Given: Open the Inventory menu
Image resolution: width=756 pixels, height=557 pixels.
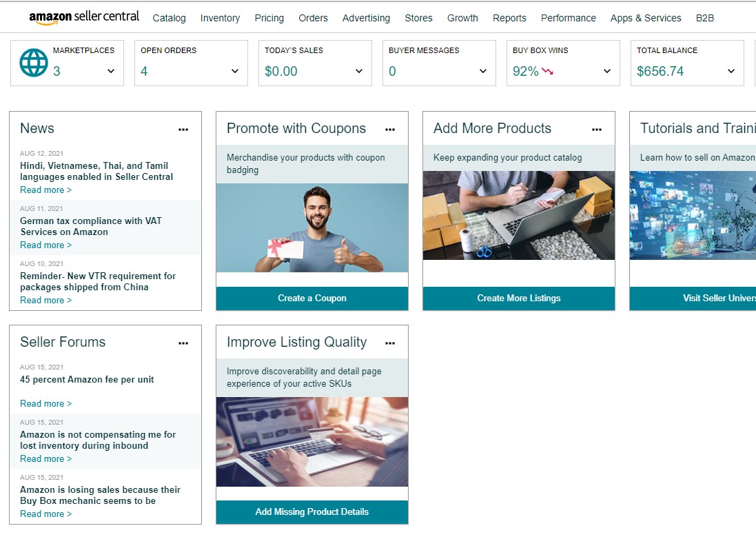Looking at the screenshot, I should [220, 18].
